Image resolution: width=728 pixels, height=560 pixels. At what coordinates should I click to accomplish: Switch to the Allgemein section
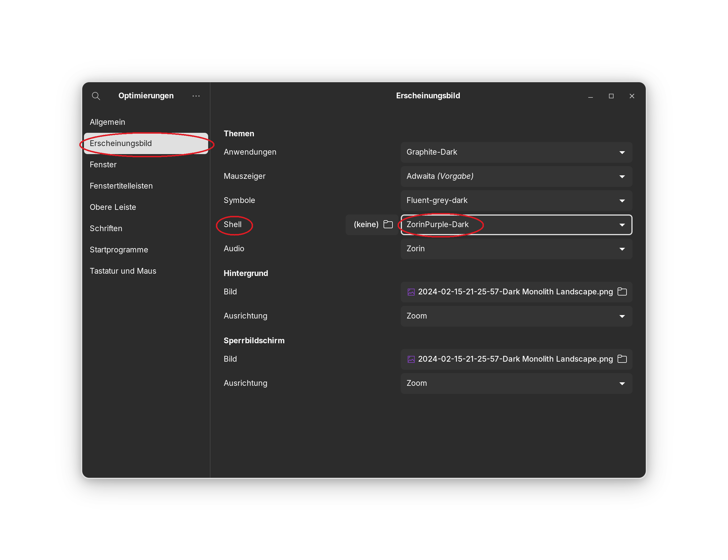point(107,122)
